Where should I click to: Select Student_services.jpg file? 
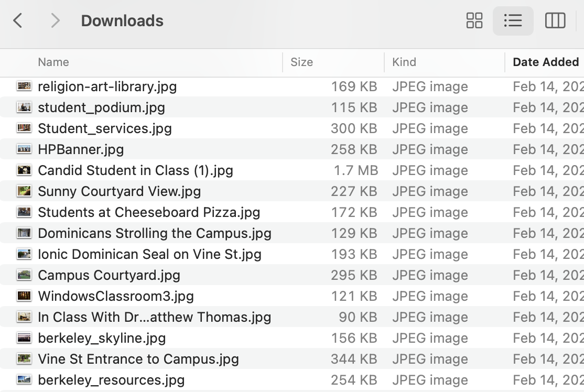point(105,128)
